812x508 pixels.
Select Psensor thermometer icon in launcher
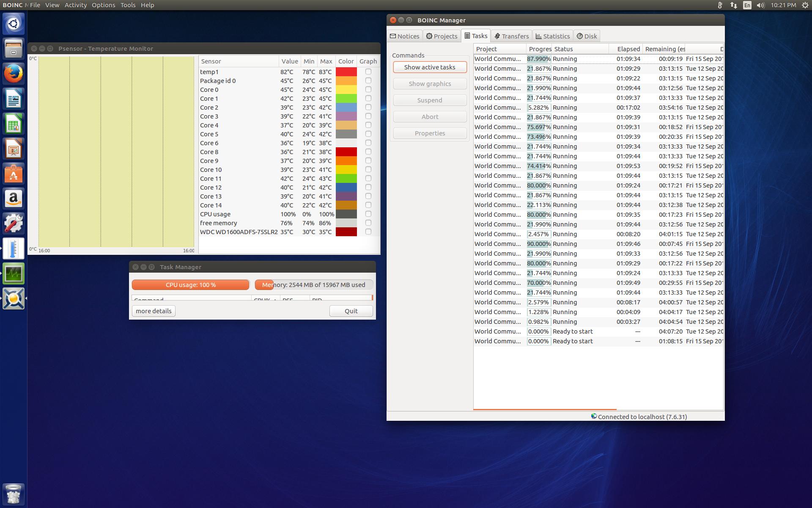point(14,248)
